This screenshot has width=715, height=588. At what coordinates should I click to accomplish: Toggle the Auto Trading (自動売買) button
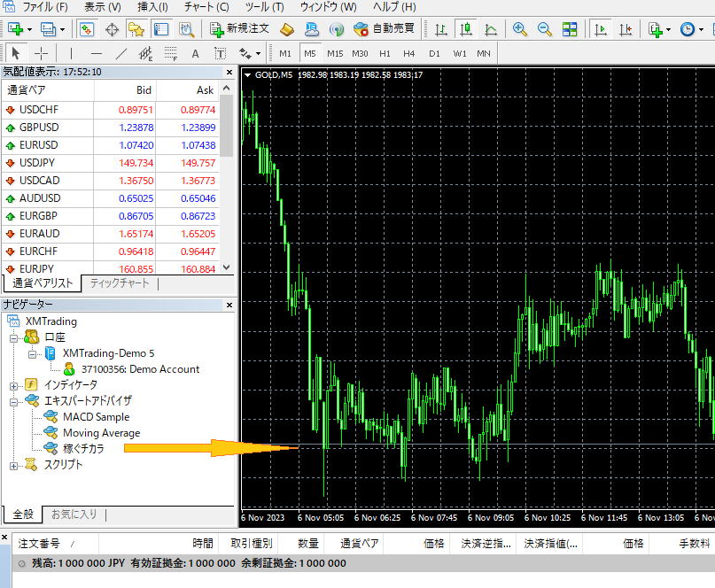point(384,28)
